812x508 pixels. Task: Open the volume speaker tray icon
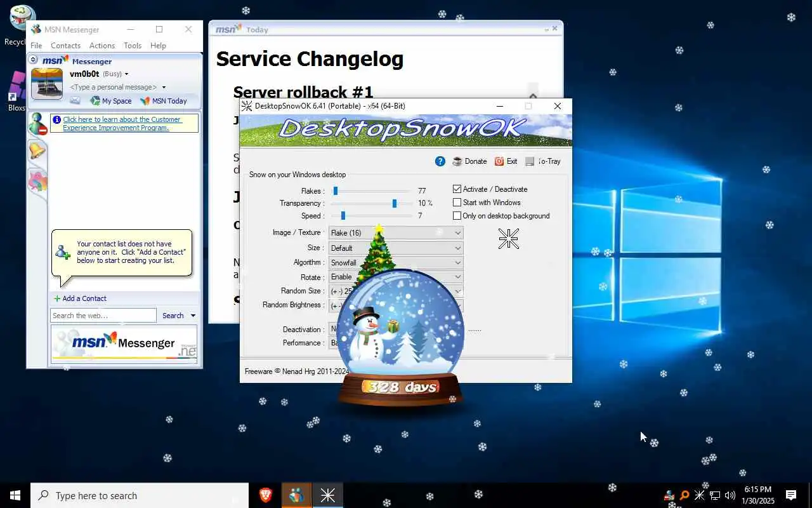point(730,495)
